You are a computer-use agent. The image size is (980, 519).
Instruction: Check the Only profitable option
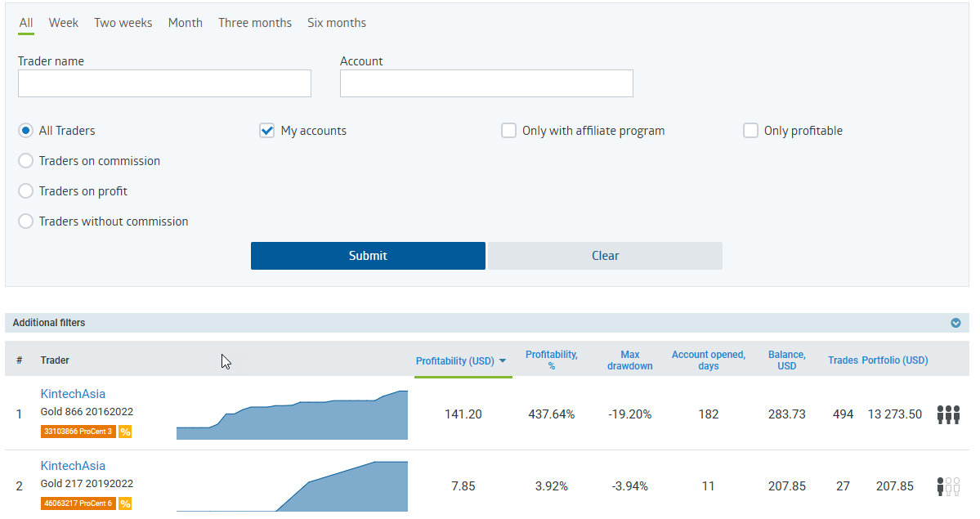tap(750, 131)
